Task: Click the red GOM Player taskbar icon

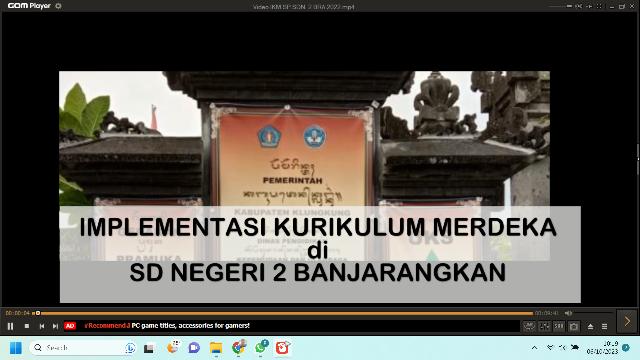Action: coord(282,347)
